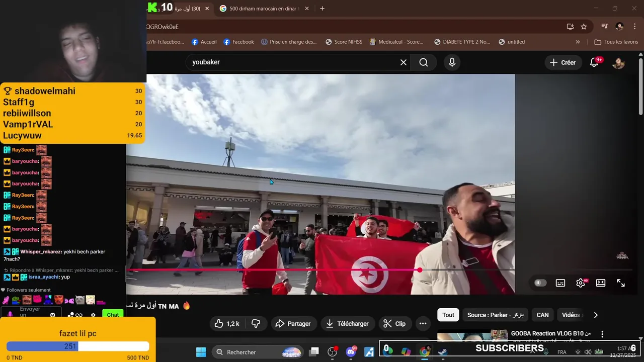This screenshot has height=362, width=644.
Task: Click shadowelmahi in the leaderboard
Action: pos(45,91)
